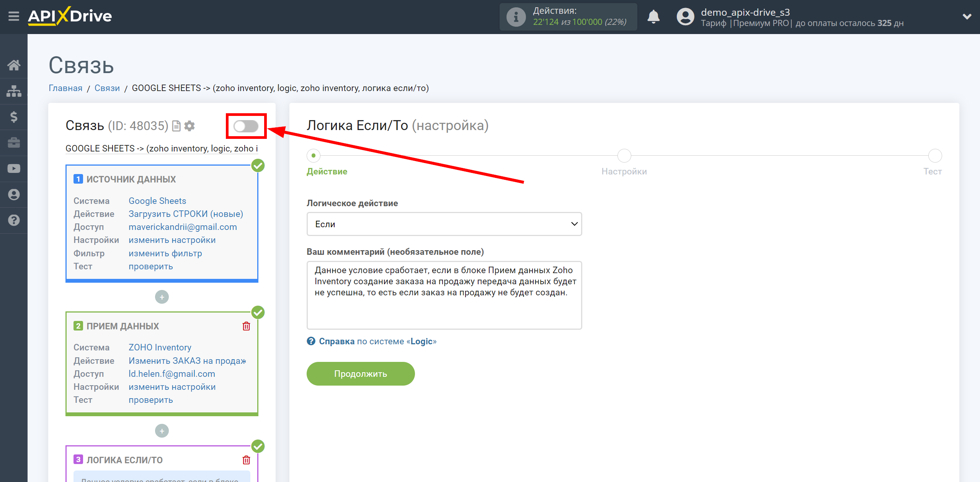This screenshot has height=482, width=980.
Task: Go to Home in sidebar
Action: tap(14, 65)
